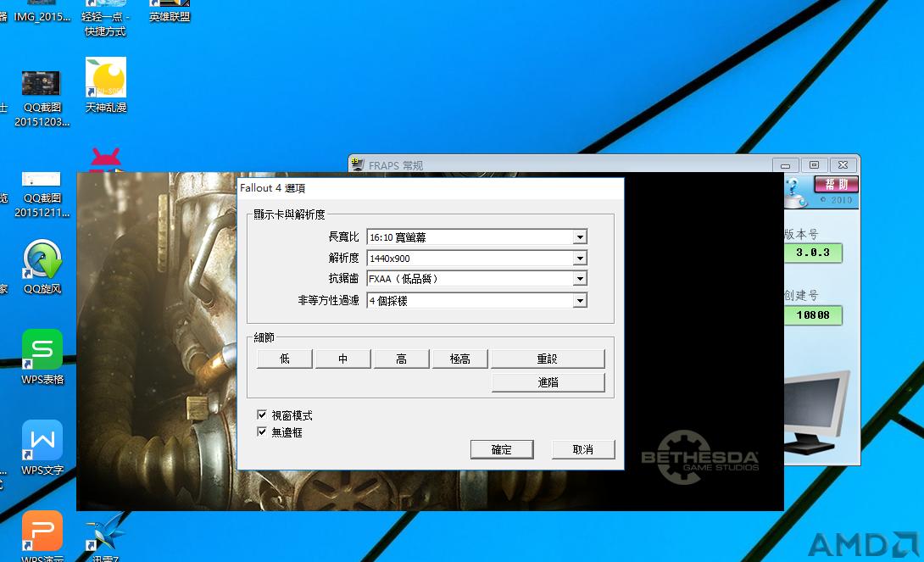
Task: Click the FRAPS title bar app icon
Action: point(357,164)
